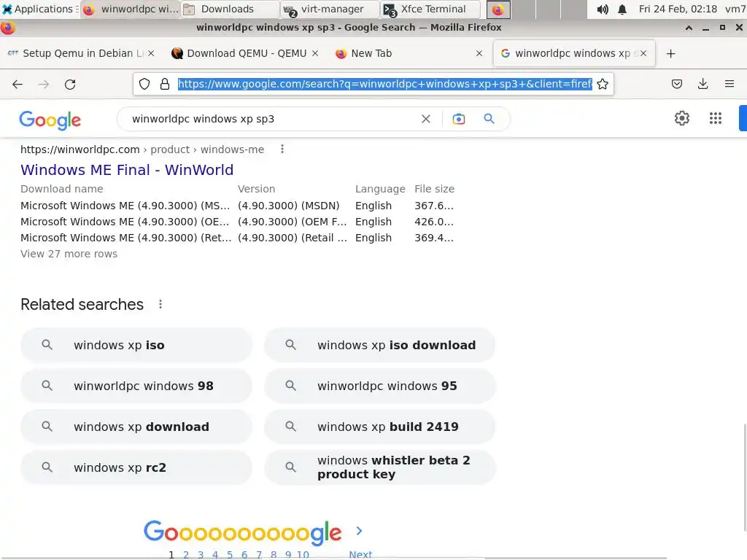Open Google quick settings gear
Viewport: 747px width, 560px height.
tap(682, 118)
